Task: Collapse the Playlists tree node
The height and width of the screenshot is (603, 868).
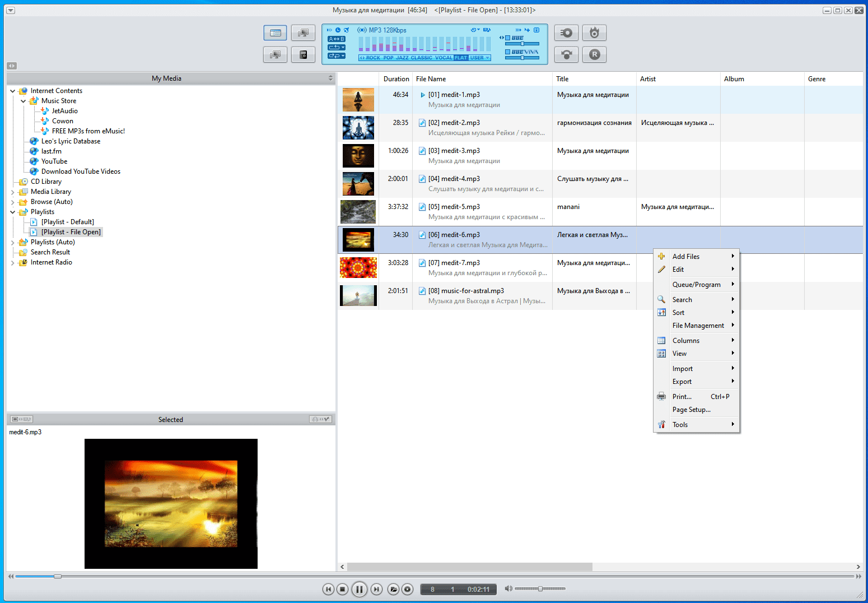Action: pyautogui.click(x=13, y=212)
